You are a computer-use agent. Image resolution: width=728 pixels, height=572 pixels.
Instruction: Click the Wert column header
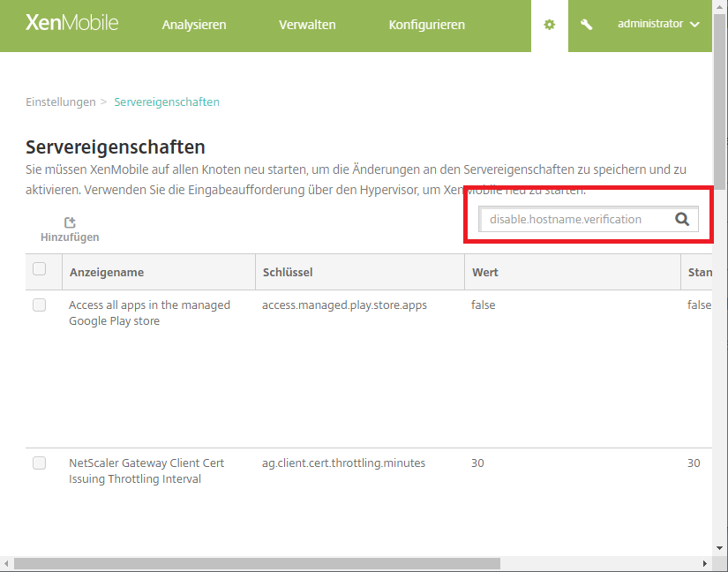tap(485, 272)
